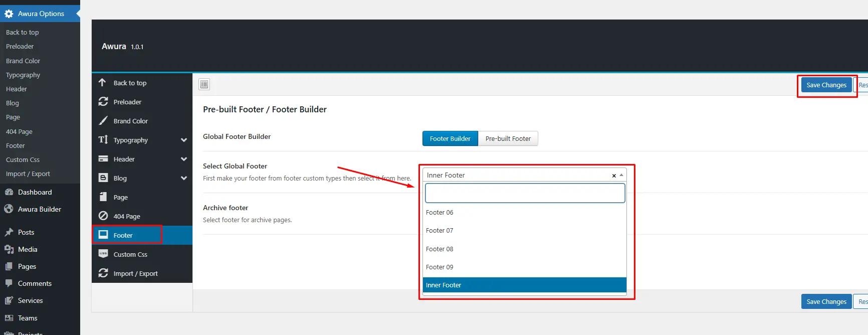Click the Page document icon in panel
Image resolution: width=868 pixels, height=335 pixels.
[103, 197]
